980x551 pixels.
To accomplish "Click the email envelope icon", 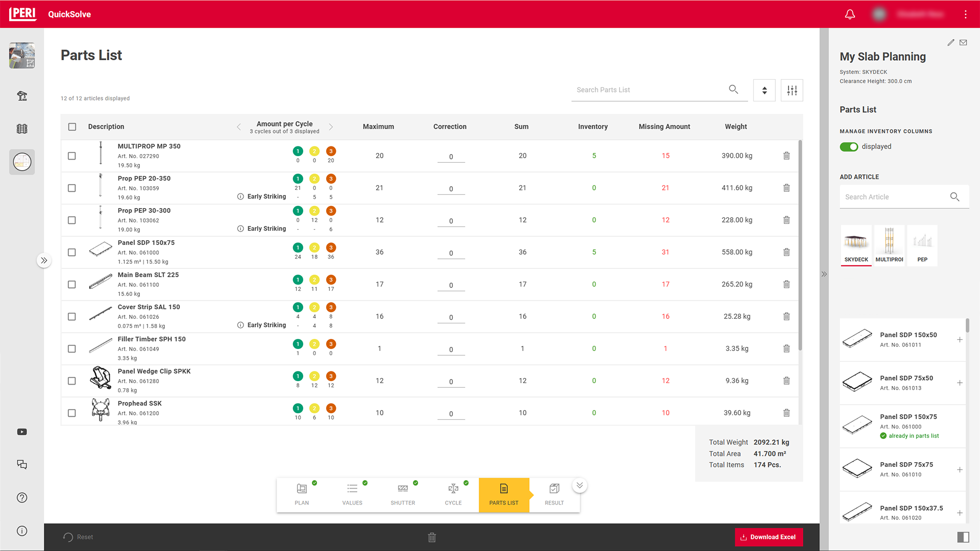I will (x=963, y=43).
